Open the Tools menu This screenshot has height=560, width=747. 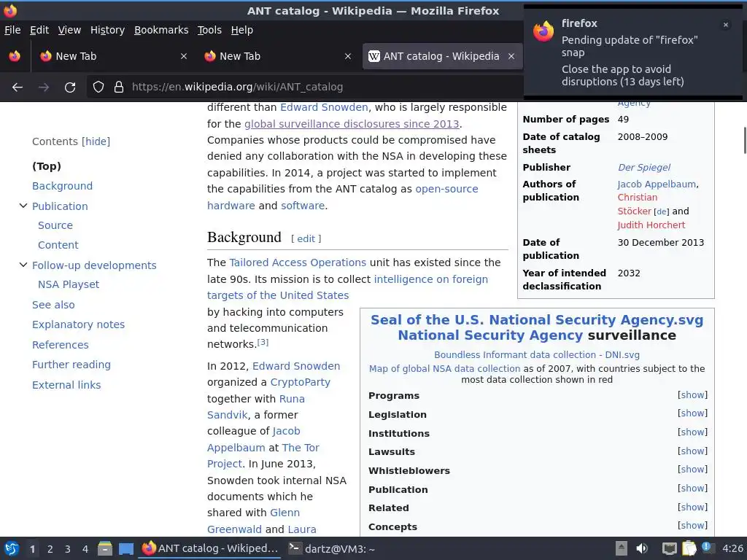tap(209, 30)
